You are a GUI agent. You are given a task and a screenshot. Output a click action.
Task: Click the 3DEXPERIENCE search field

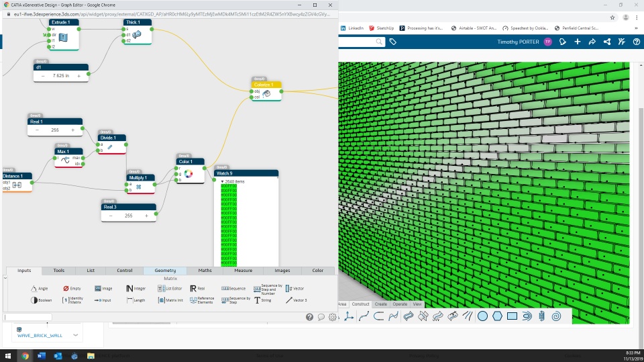click(362, 42)
